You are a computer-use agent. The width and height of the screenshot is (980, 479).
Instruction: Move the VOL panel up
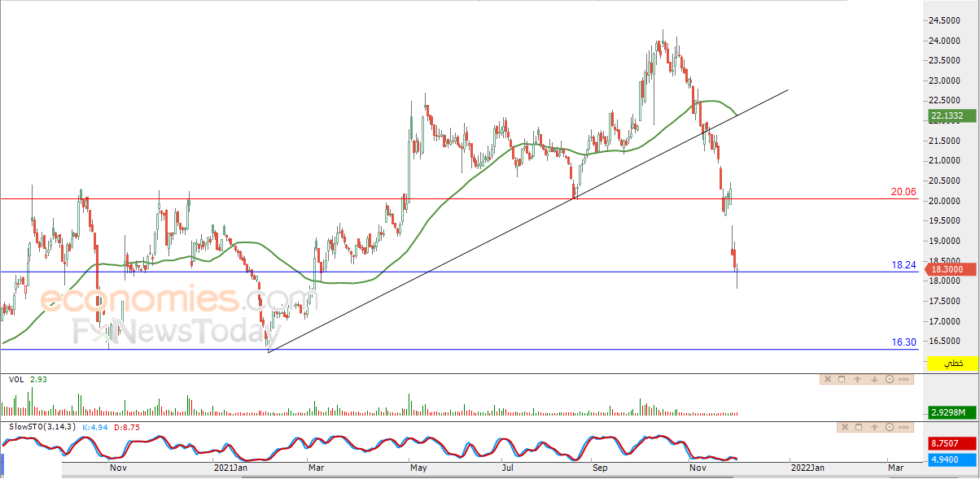(x=858, y=379)
